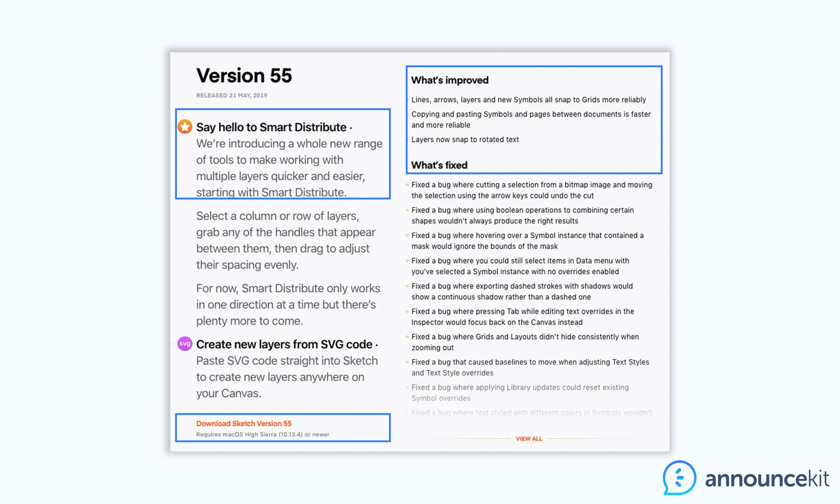The height and width of the screenshot is (504, 840).
Task: Click the SVG icon next to Create new layers
Action: coord(185,344)
